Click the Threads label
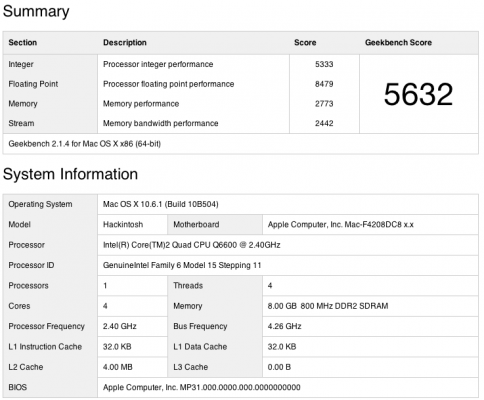The width and height of the screenshot is (484, 400). pyautogui.click(x=188, y=286)
